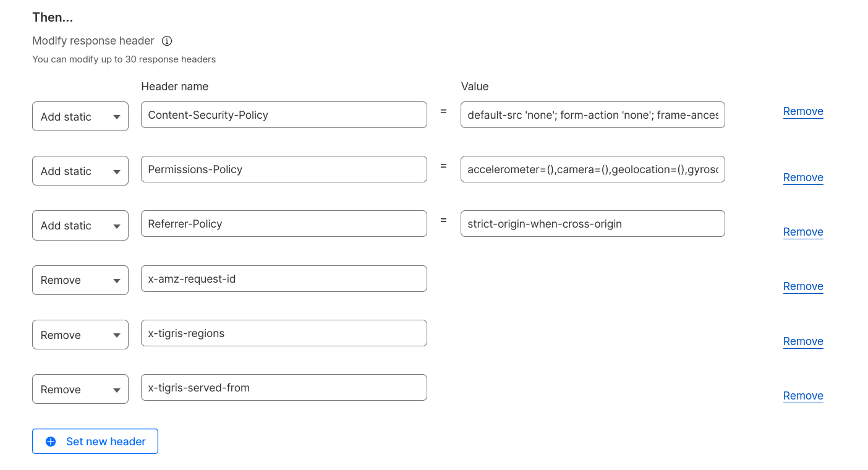Image resolution: width=868 pixels, height=470 pixels.
Task: Click the Set new header button
Action: (x=95, y=442)
